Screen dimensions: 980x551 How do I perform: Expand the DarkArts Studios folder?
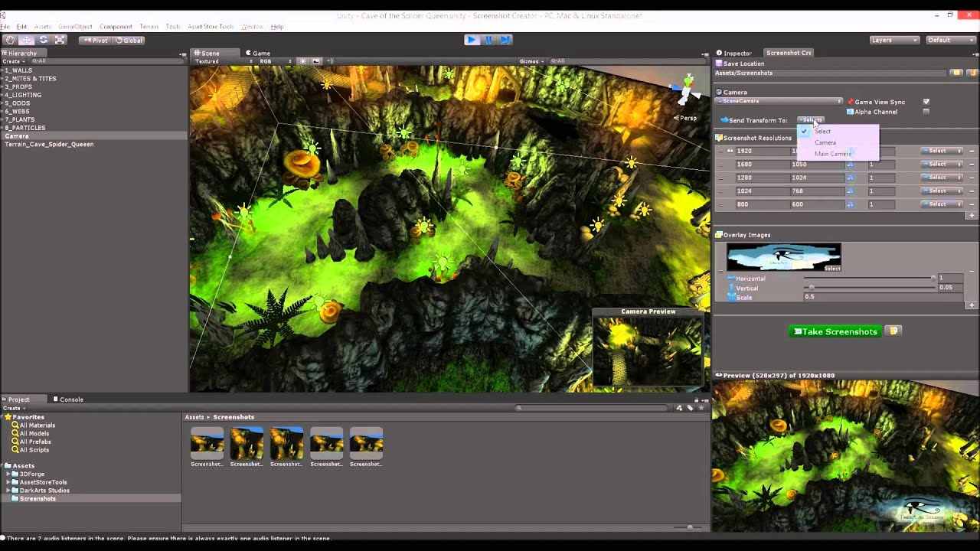8,491
